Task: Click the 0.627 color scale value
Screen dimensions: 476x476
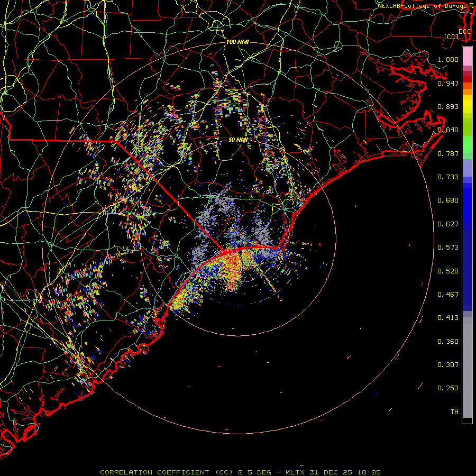Action: (448, 224)
